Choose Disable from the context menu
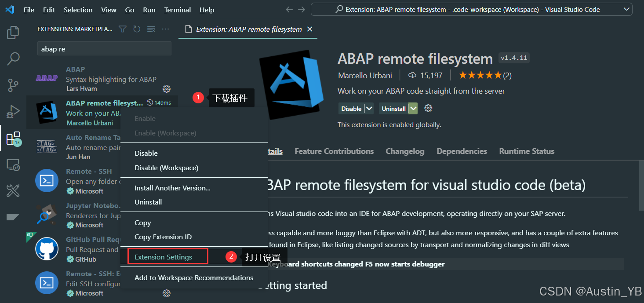This screenshot has width=644, height=303. 194,153
